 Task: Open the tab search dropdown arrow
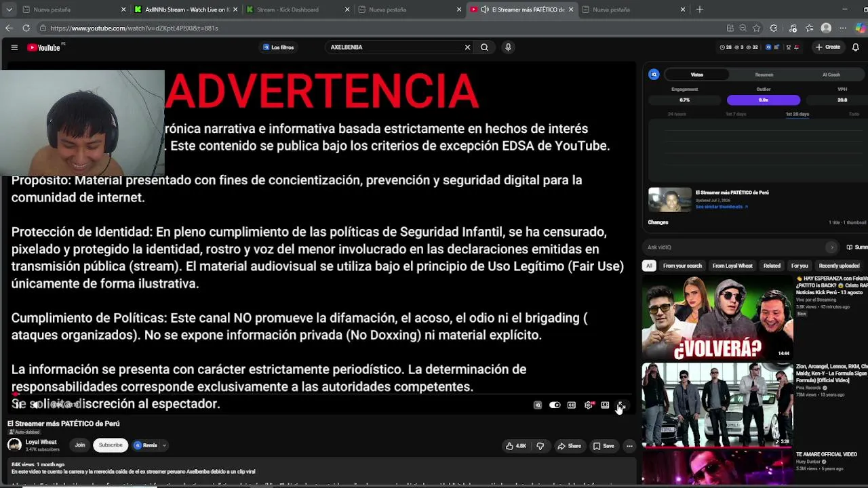[9, 9]
